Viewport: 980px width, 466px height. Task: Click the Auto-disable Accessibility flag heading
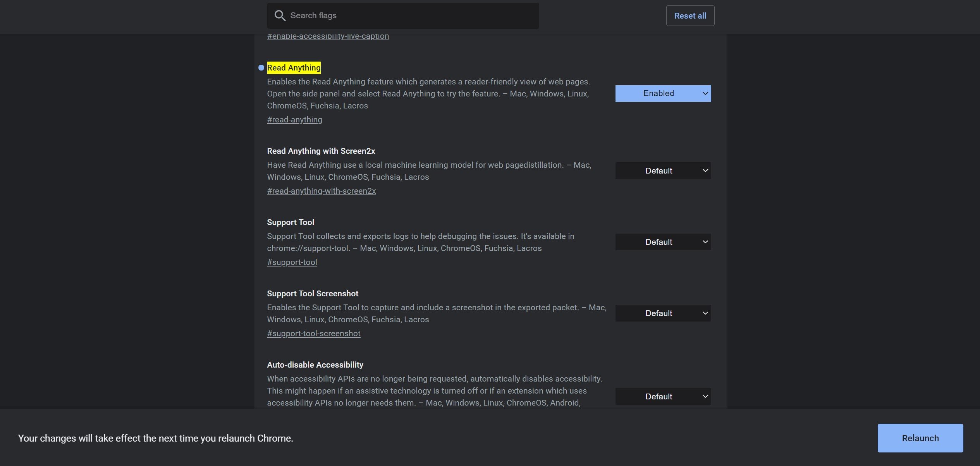(315, 365)
